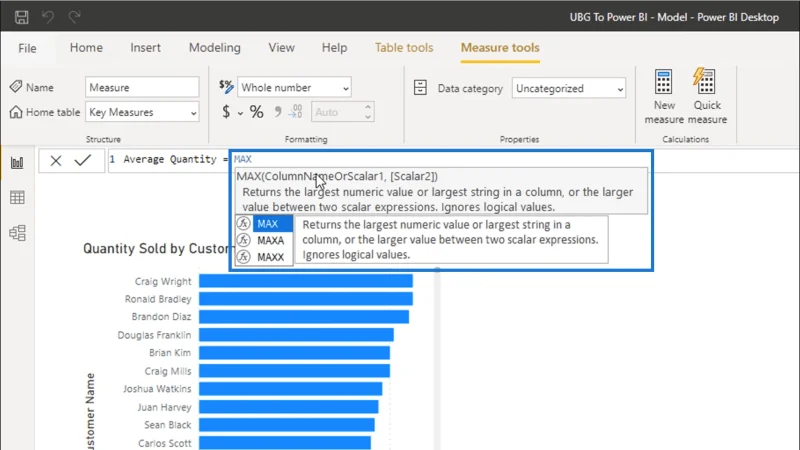
Task: Click the Juan Harvey bar
Action: 289,407
